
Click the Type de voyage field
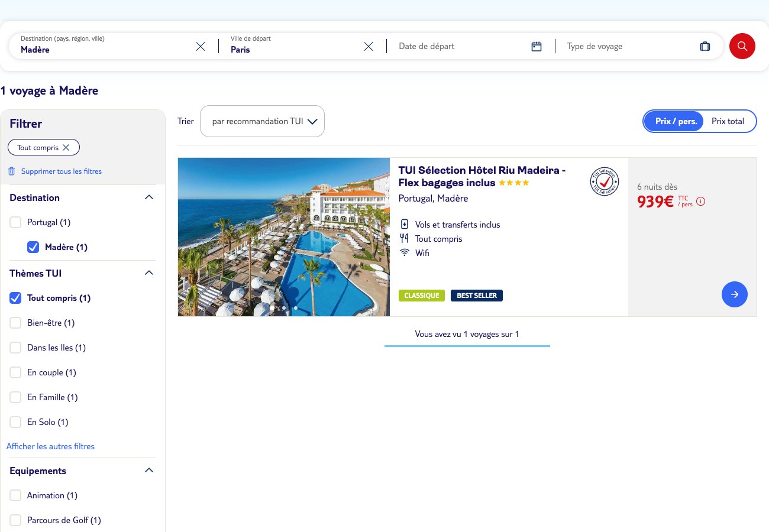coord(638,46)
